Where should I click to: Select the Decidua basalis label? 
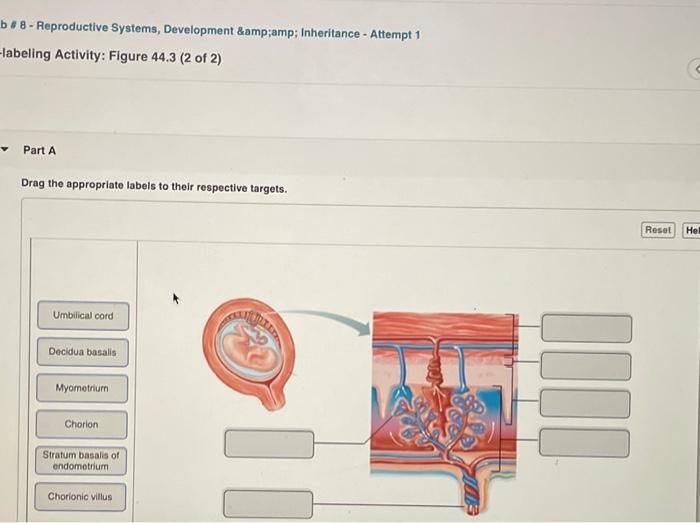(83, 352)
